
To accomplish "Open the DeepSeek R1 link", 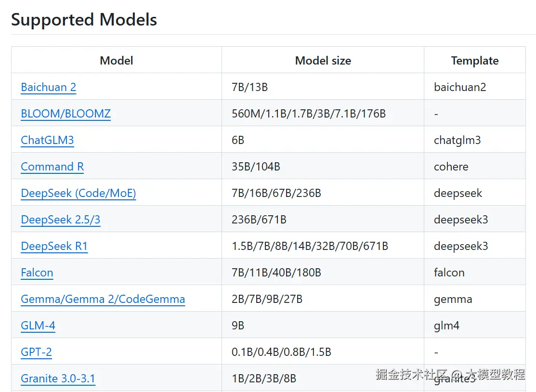I will [x=54, y=246].
